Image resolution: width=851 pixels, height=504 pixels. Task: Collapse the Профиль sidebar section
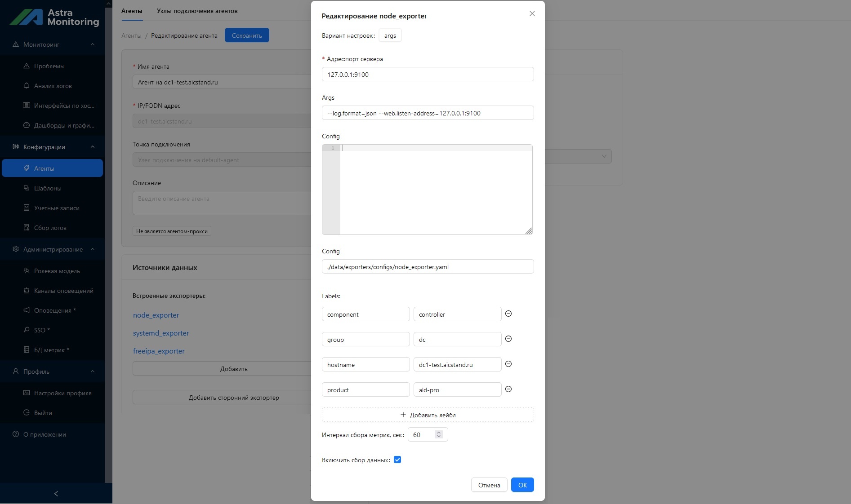[x=93, y=371]
